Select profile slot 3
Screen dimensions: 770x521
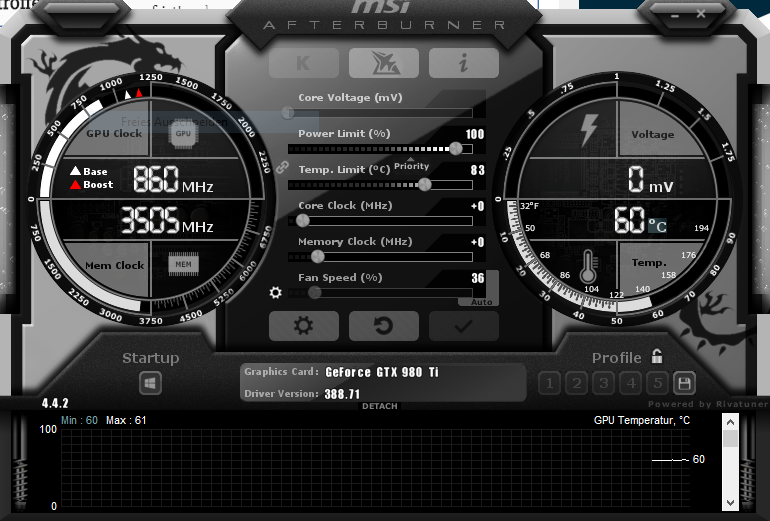pos(604,383)
